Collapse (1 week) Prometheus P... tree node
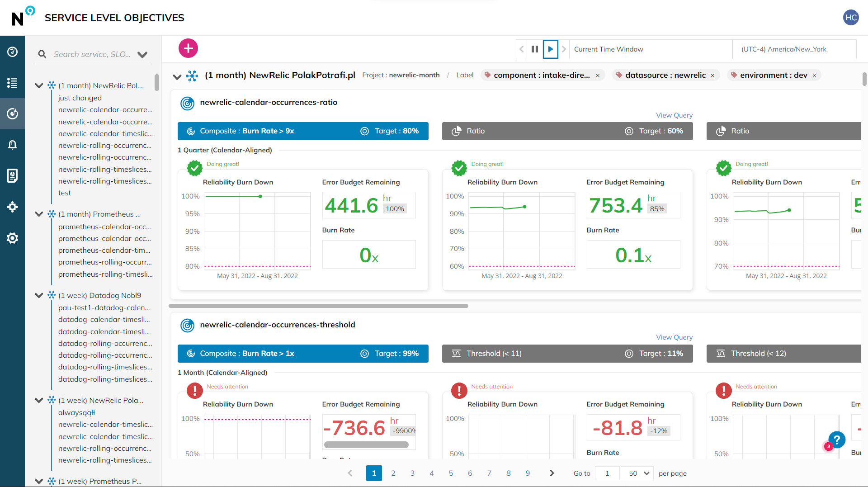The width and height of the screenshot is (868, 487). coord(39,481)
